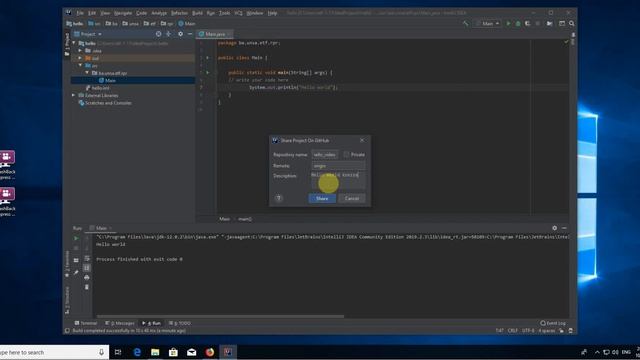Image resolution: width=640 pixels, height=360 pixels.
Task: Run with coverage icon in the top toolbar
Action: click(528, 24)
